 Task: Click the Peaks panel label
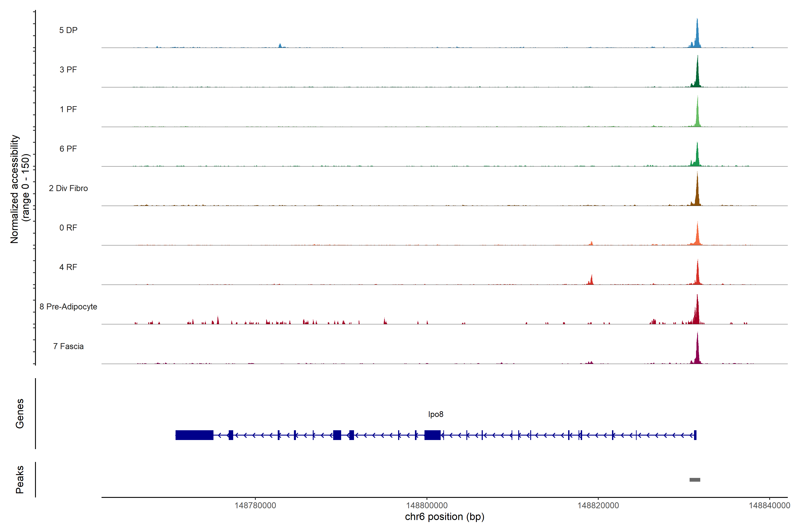point(20,479)
